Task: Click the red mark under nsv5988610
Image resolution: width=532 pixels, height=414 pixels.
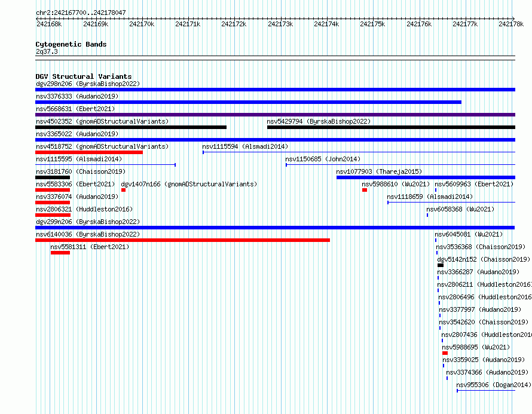Action: pos(365,190)
